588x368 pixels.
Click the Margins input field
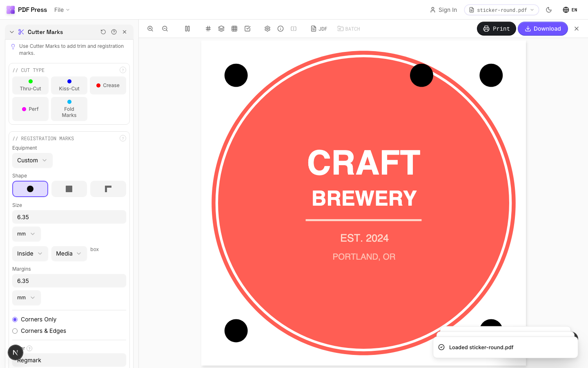tap(69, 281)
